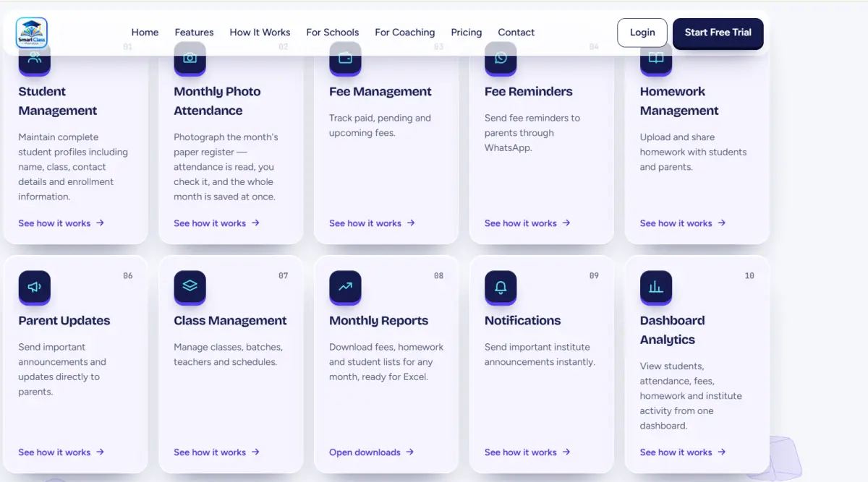Image resolution: width=868 pixels, height=482 pixels.
Task: Click the Notifications bell icon
Action: (x=501, y=287)
